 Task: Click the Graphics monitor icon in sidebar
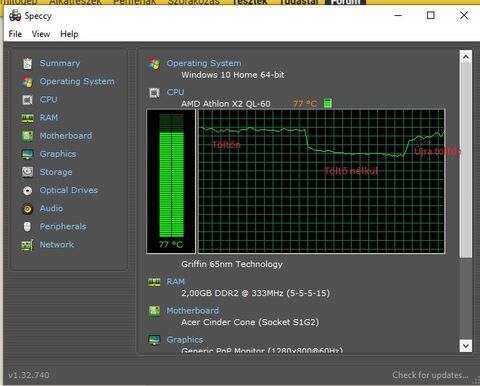point(27,154)
